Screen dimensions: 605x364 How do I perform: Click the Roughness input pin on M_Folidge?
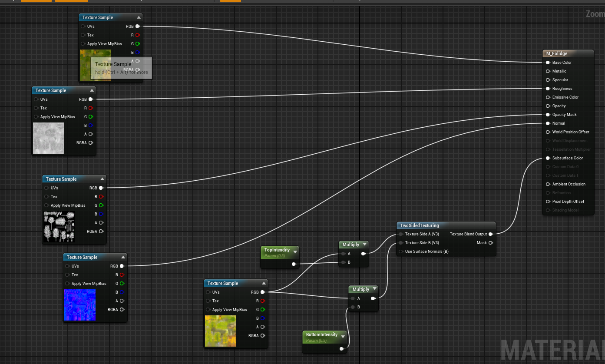click(x=548, y=88)
